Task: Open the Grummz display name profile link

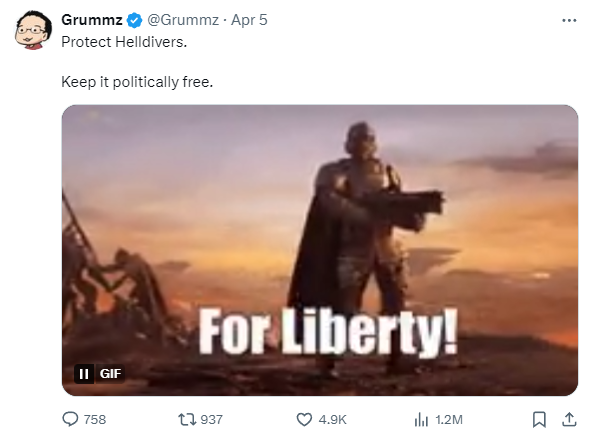Action: tap(92, 20)
